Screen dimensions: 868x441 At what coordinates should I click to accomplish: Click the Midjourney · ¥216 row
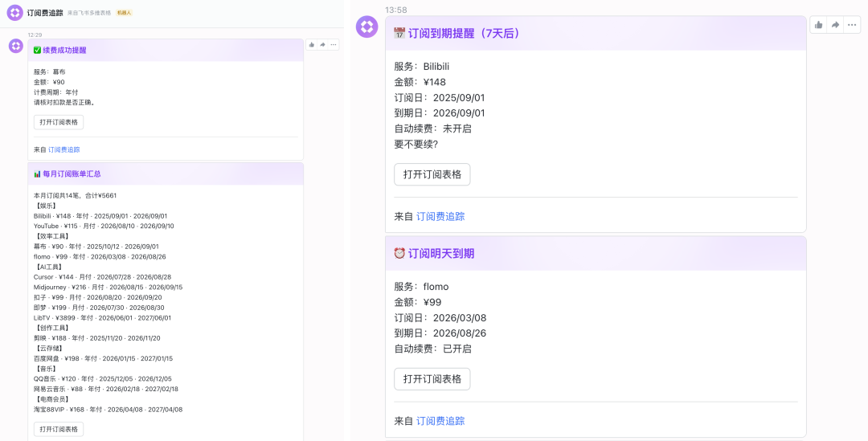(x=108, y=288)
